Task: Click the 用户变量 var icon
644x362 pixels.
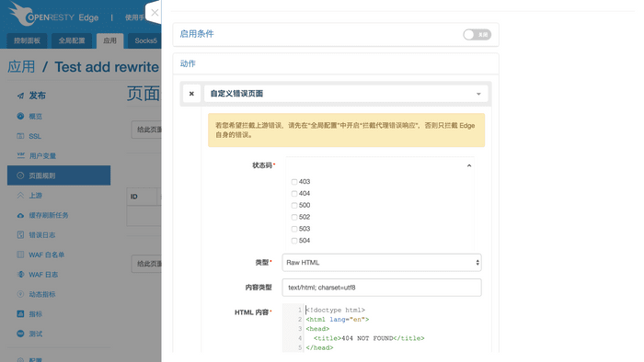Action: pyautogui.click(x=20, y=155)
